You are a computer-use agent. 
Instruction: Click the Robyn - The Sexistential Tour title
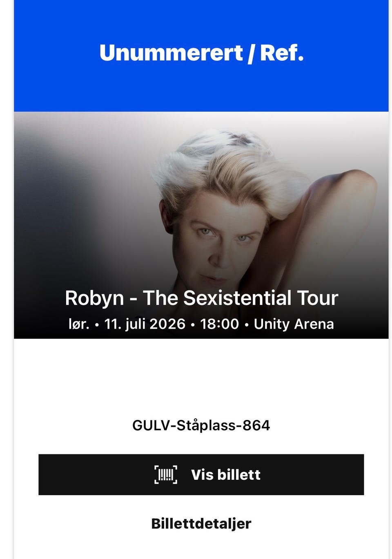[201, 298]
